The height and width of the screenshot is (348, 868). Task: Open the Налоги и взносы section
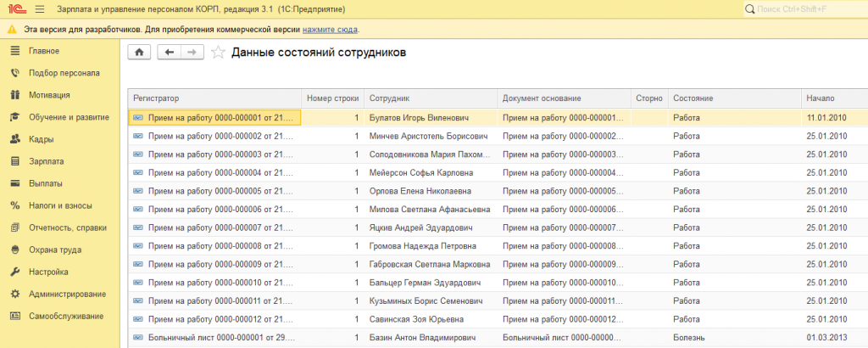[60, 205]
